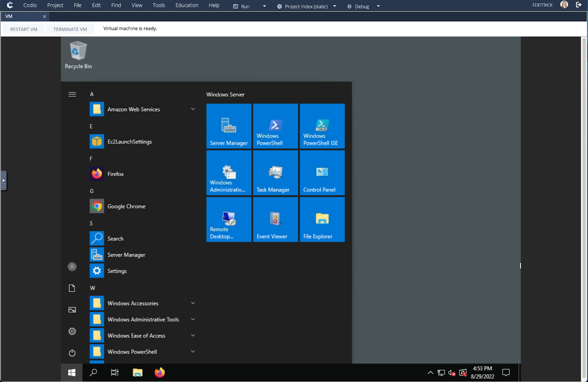Show hidden tray icons chevron
This screenshot has height=382, width=588.
[430, 373]
